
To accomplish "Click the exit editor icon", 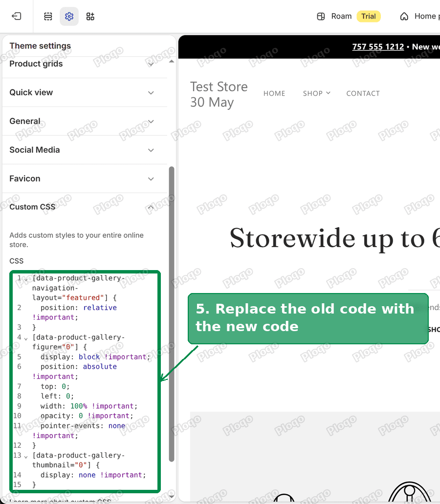I will tap(17, 16).
